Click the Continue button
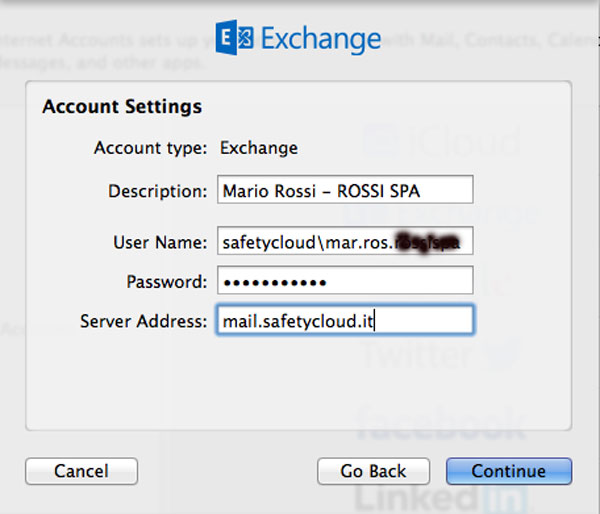This screenshot has width=600, height=514. point(509,471)
